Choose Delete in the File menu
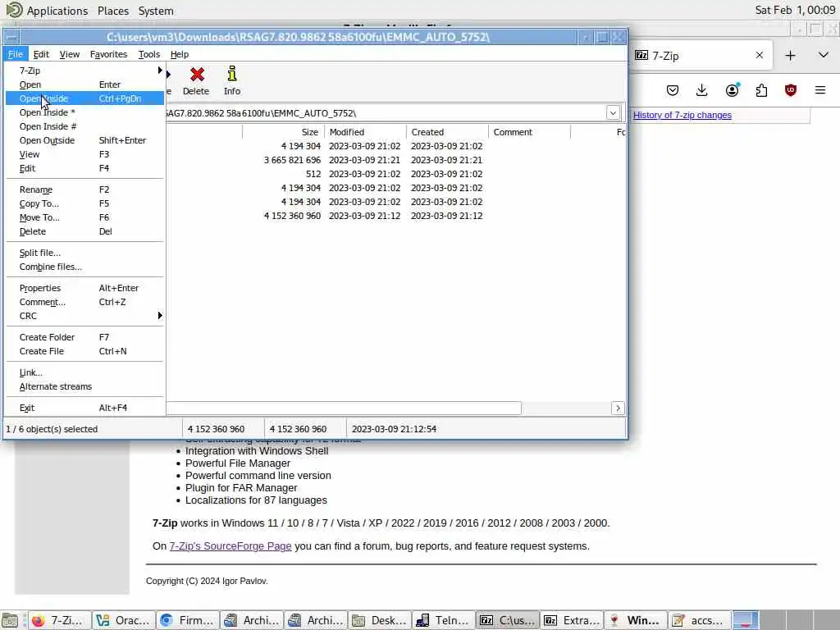 pos(84,231)
